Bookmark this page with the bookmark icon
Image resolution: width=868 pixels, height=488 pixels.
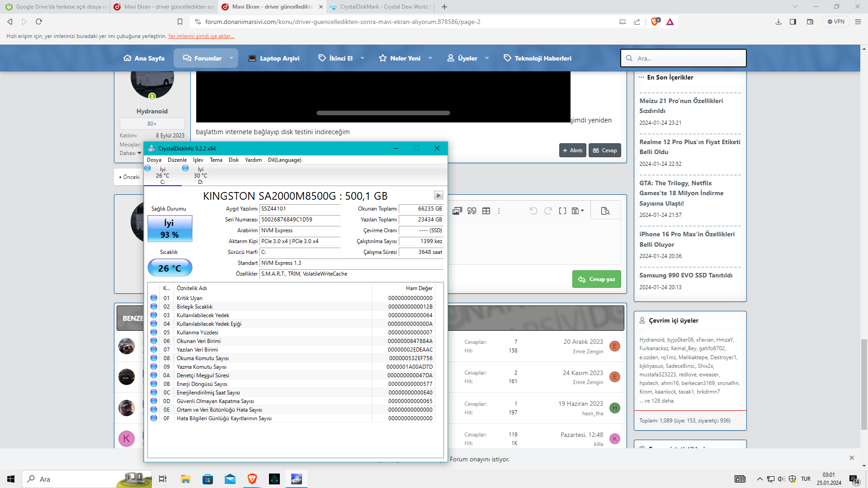[180, 22]
